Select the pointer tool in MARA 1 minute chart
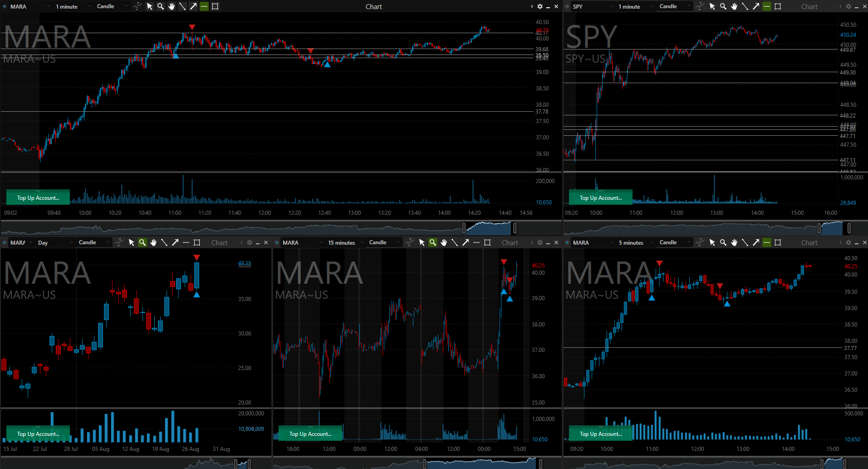This screenshot has width=868, height=469. click(x=150, y=6)
